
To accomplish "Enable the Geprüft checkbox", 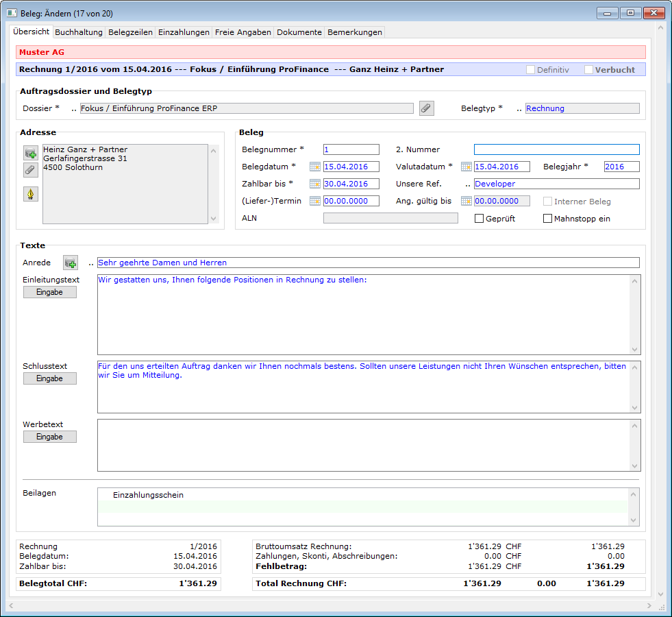I will coord(480,219).
